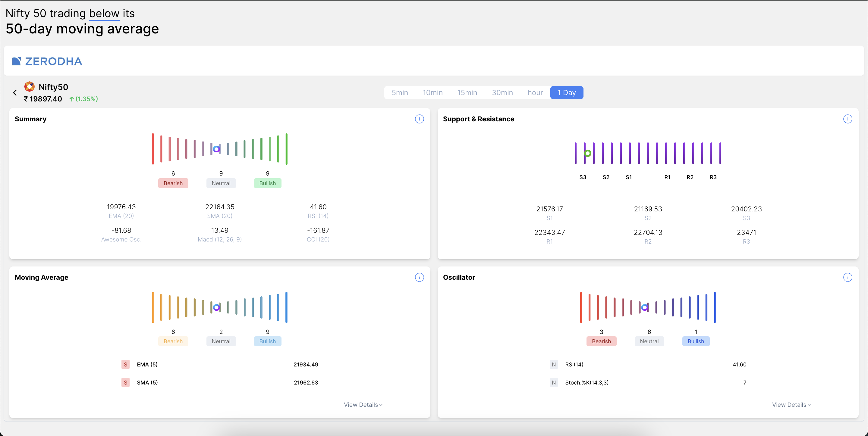Go back using the left chevron arrow
This screenshot has width=868, height=436.
pos(15,92)
